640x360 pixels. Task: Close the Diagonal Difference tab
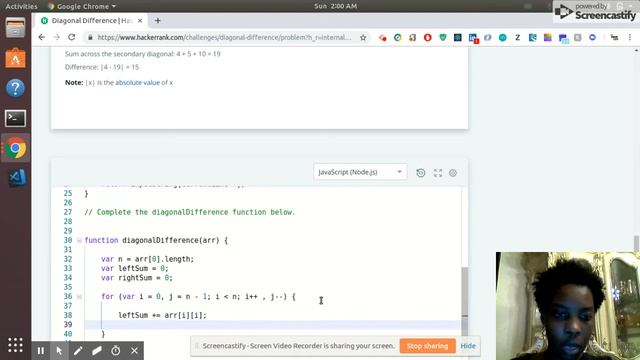140,20
